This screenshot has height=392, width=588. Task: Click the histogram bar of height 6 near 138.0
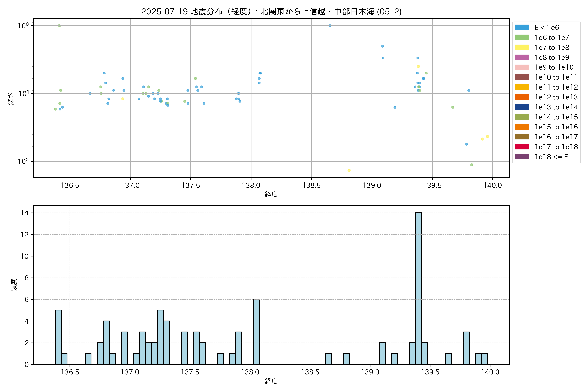point(256,332)
